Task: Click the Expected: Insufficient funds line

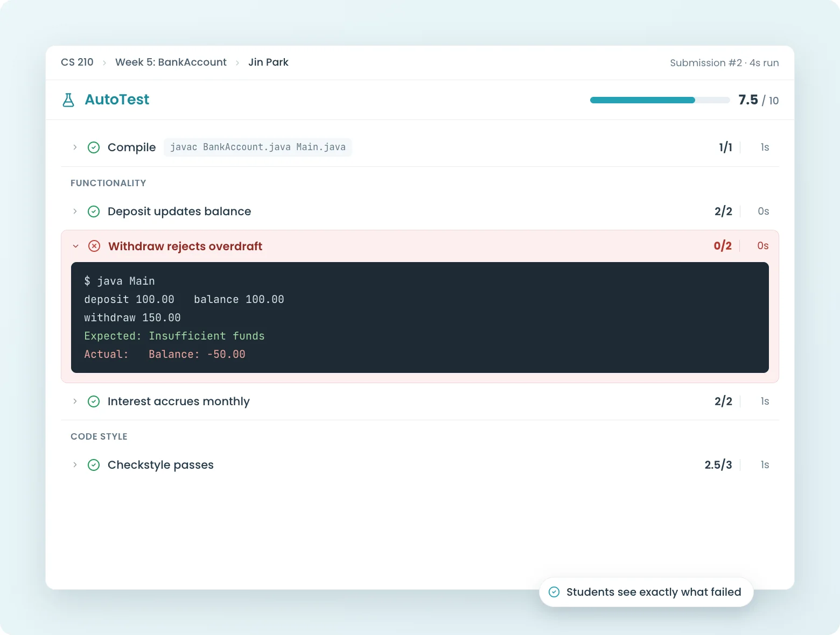Action: tap(174, 336)
